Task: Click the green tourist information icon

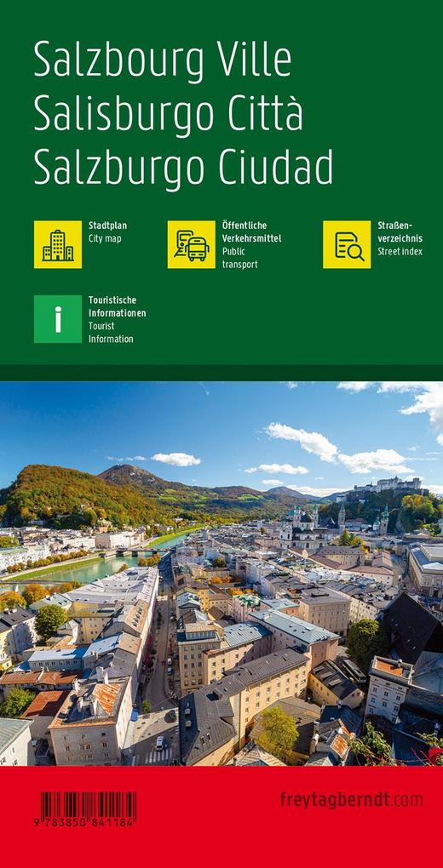Action: click(58, 319)
